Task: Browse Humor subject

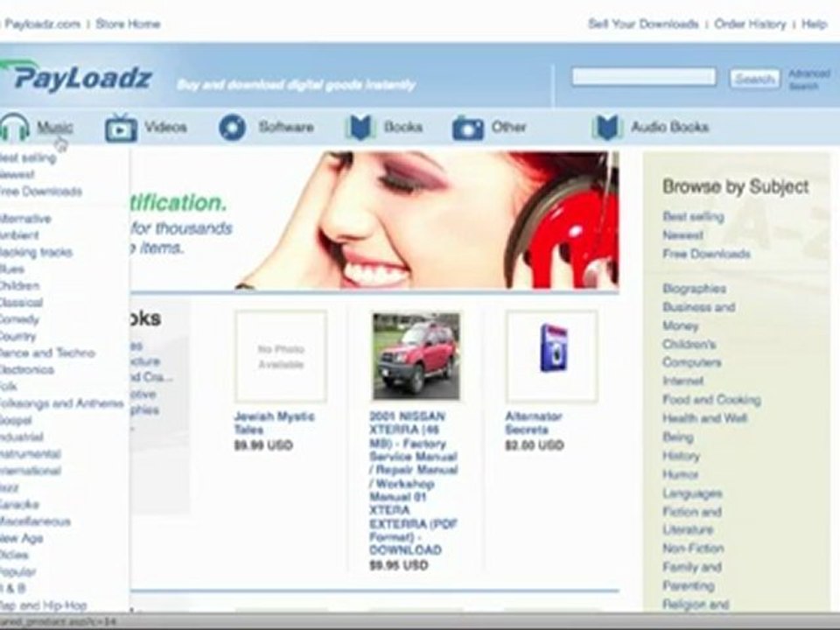Action: tap(681, 474)
